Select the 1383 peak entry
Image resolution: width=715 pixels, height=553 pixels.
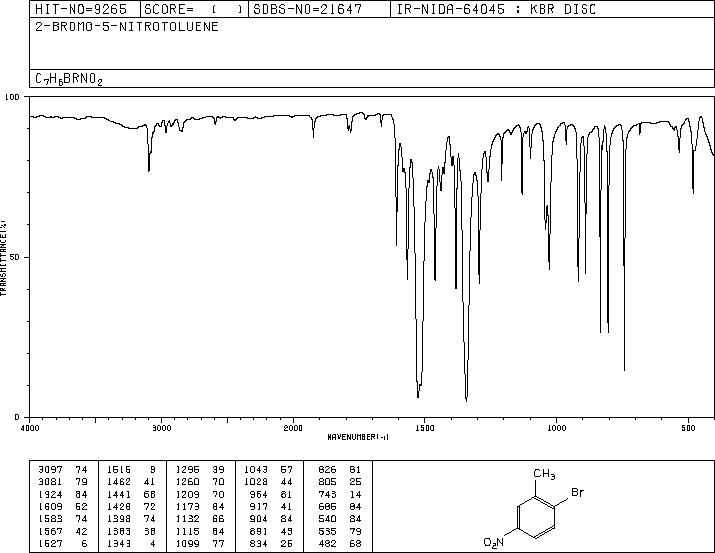pos(119,531)
